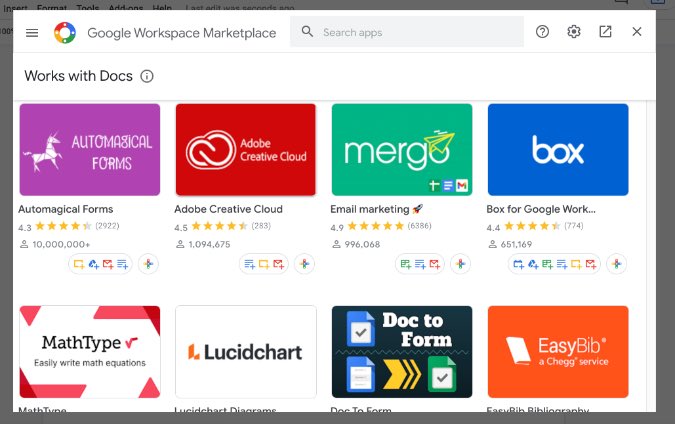Click the Sheets icon under Email marketing
Screen dimensions: 675x424
(x=406, y=264)
